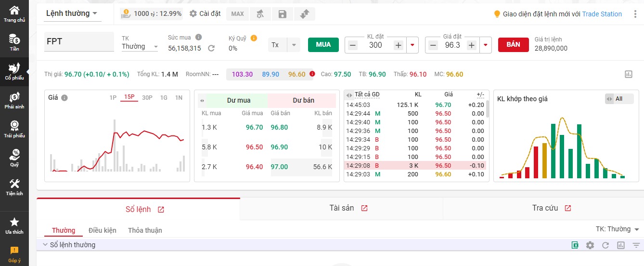Select the 30P chart interval
Image resolution: width=644 pixels, height=266 pixels.
point(147,98)
